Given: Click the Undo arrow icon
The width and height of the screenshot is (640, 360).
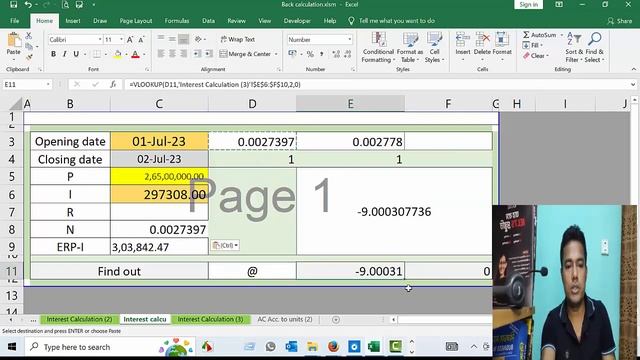Looking at the screenshot, I should pos(28,4).
